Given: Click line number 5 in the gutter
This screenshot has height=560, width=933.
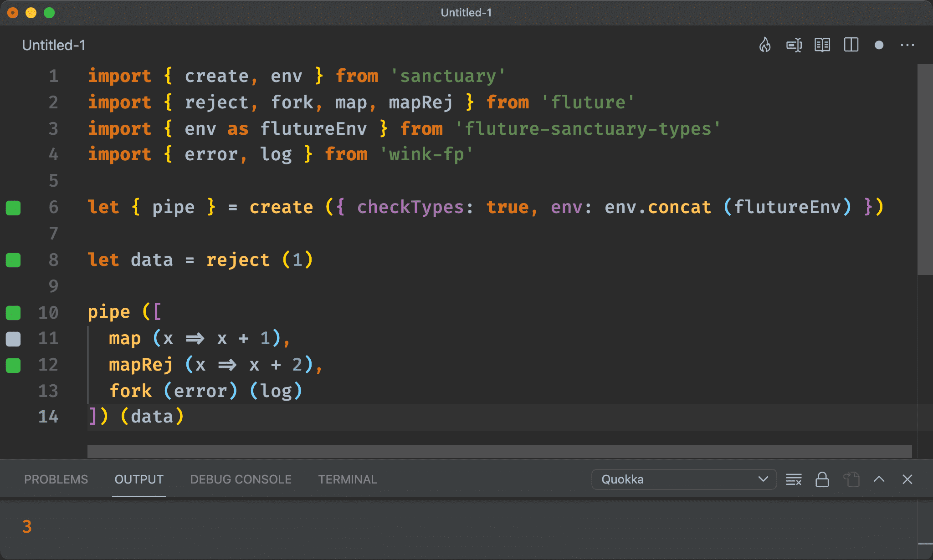Looking at the screenshot, I should tap(54, 181).
